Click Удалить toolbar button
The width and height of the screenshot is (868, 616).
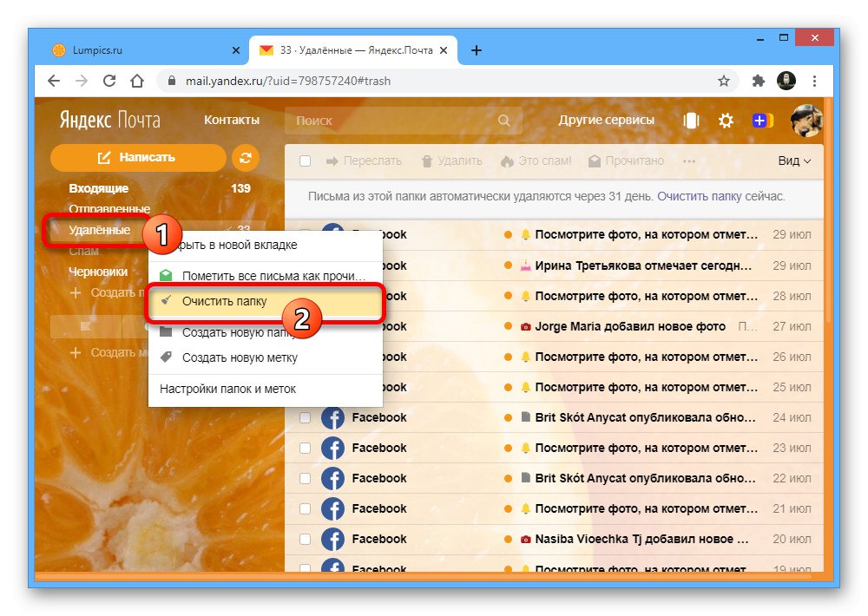pos(451,161)
